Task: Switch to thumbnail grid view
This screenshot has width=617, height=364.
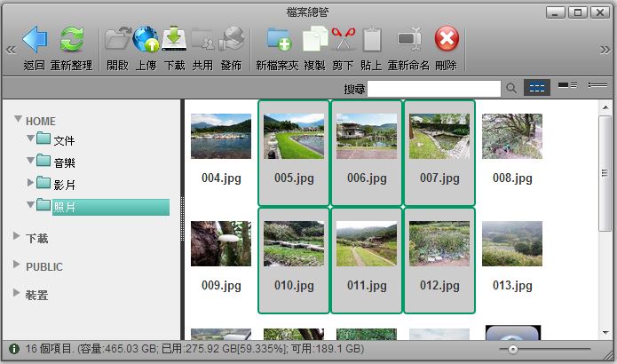Action: [536, 87]
